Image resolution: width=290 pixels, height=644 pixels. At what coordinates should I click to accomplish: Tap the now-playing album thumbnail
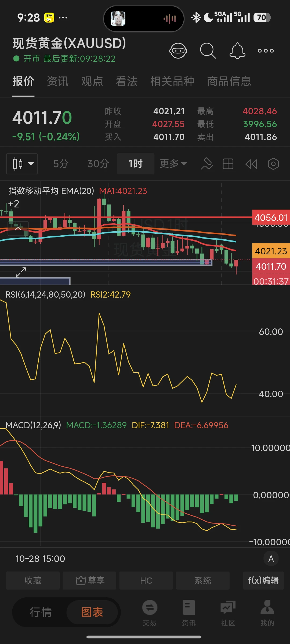[118, 19]
